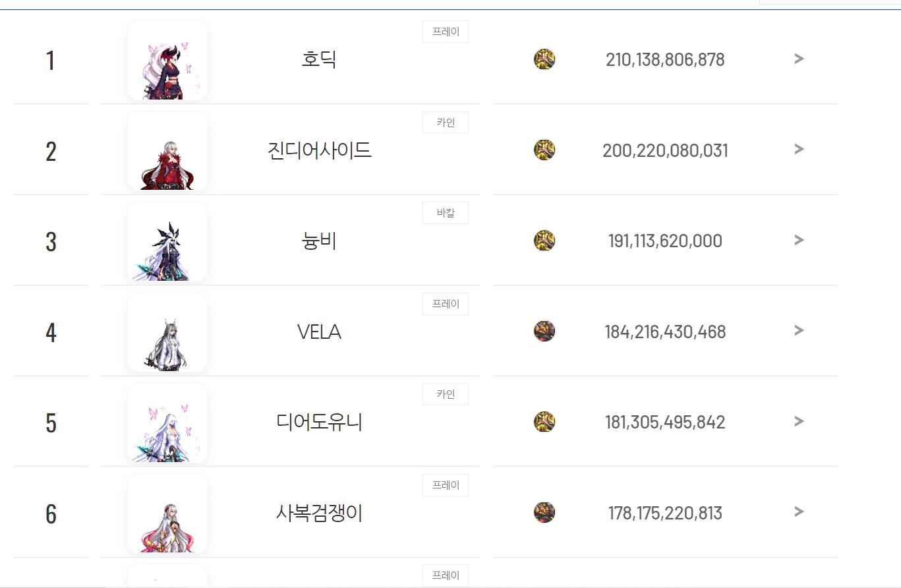Open character name 사복검쟁이
The image size is (901, 588).
(320, 512)
